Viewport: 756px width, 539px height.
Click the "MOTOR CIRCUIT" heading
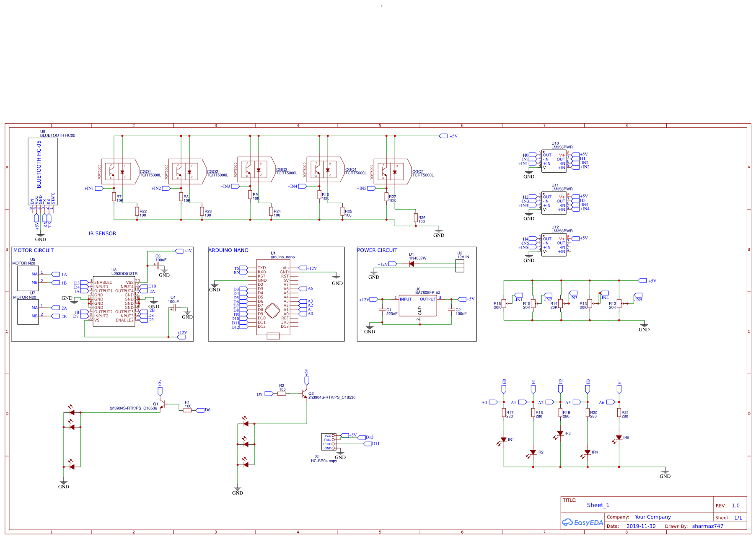[34, 250]
